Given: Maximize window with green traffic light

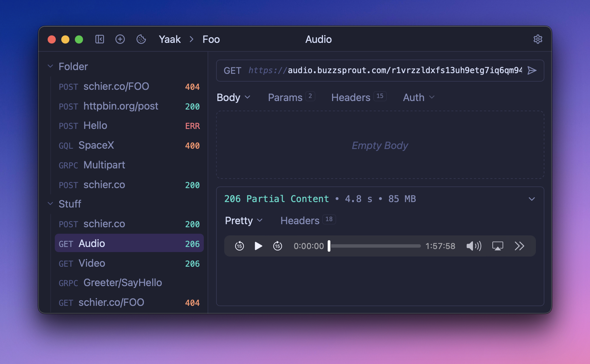Looking at the screenshot, I should pos(79,39).
